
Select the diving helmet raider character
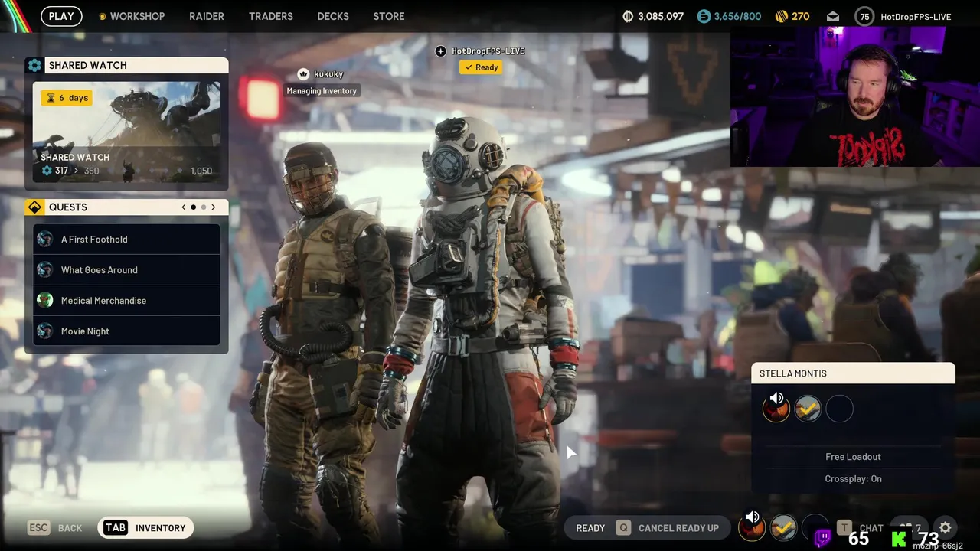point(486,329)
